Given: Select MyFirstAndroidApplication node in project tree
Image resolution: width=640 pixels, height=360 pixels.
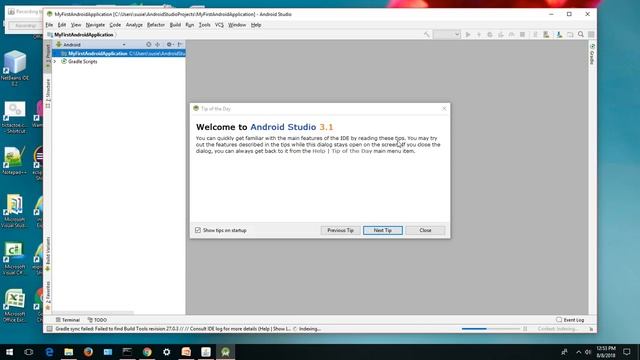Looking at the screenshot, I should pyautogui.click(x=119, y=53).
